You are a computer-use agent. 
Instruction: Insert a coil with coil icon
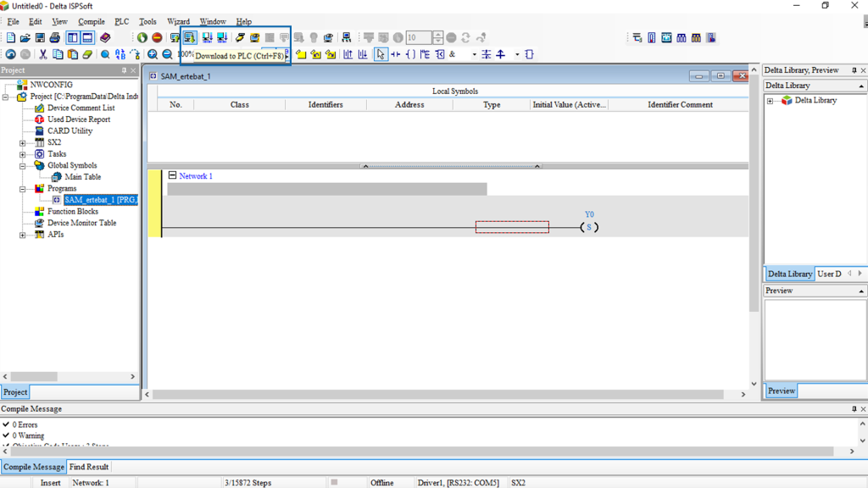(410, 54)
